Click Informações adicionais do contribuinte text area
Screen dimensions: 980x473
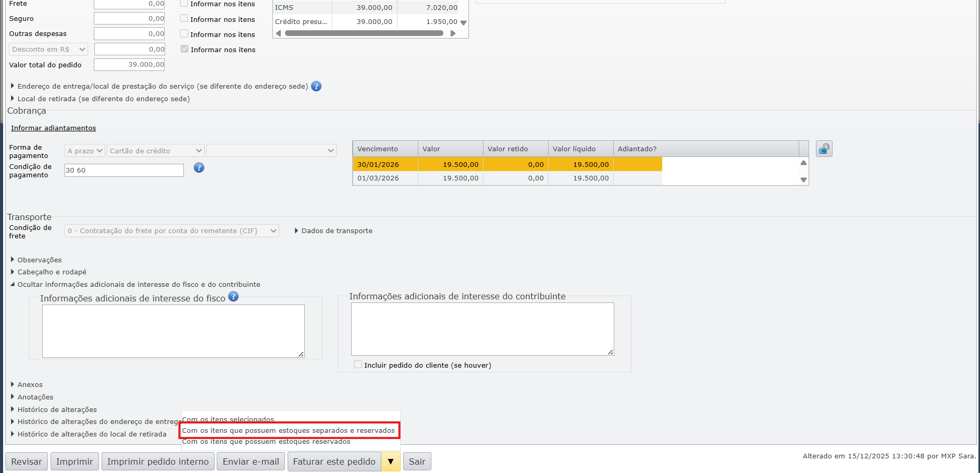point(482,329)
